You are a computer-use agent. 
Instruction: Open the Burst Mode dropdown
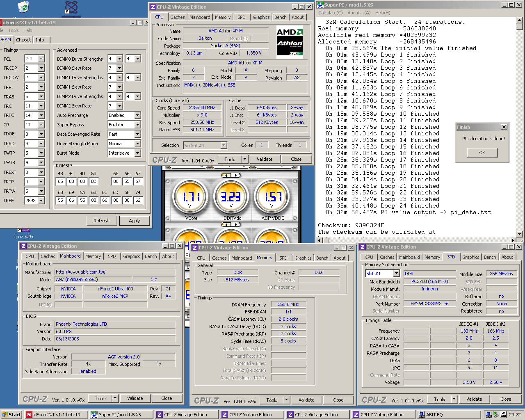[137, 153]
